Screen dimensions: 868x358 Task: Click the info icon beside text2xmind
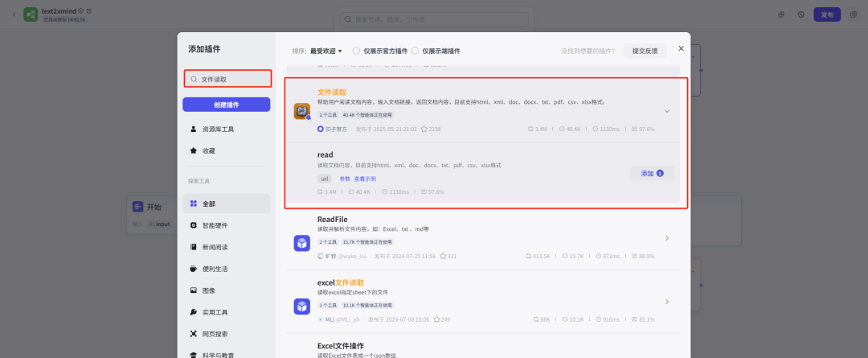[81, 10]
